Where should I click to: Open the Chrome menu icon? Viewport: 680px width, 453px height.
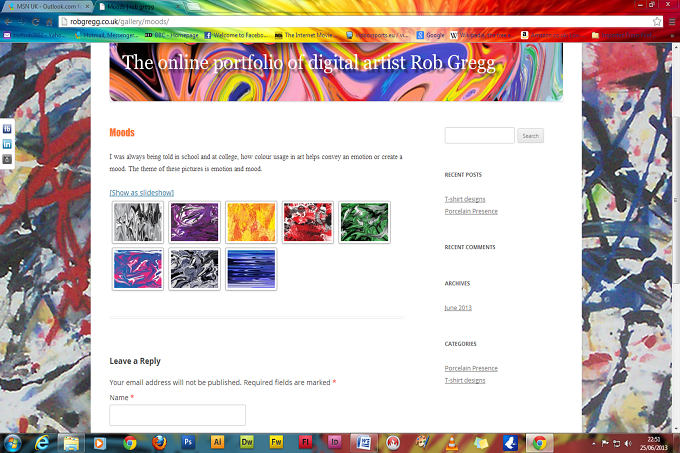click(672, 21)
